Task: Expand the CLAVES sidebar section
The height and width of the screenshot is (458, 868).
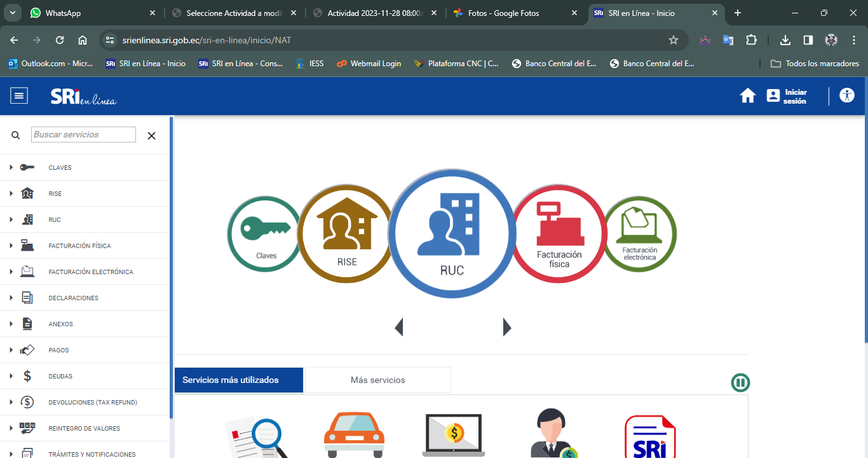Action: 60,168
